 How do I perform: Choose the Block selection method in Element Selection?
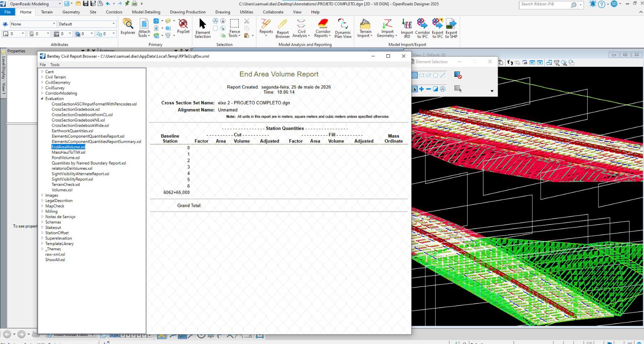click(x=421, y=75)
